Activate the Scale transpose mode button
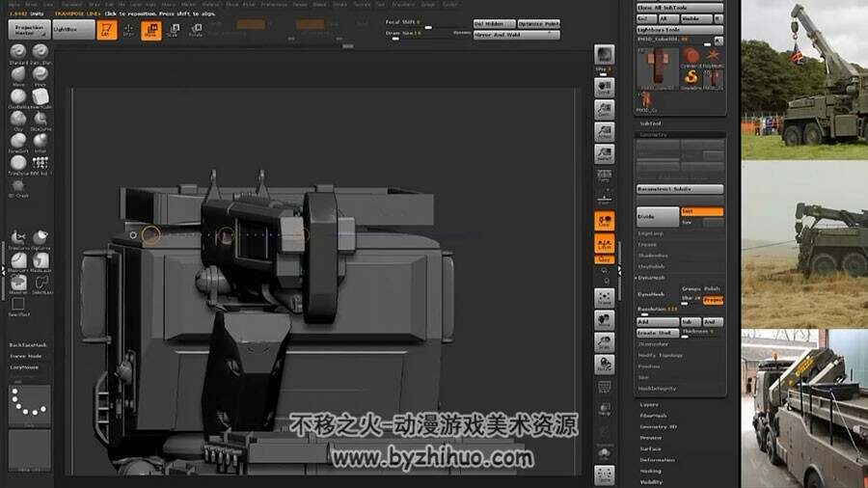 click(x=173, y=30)
